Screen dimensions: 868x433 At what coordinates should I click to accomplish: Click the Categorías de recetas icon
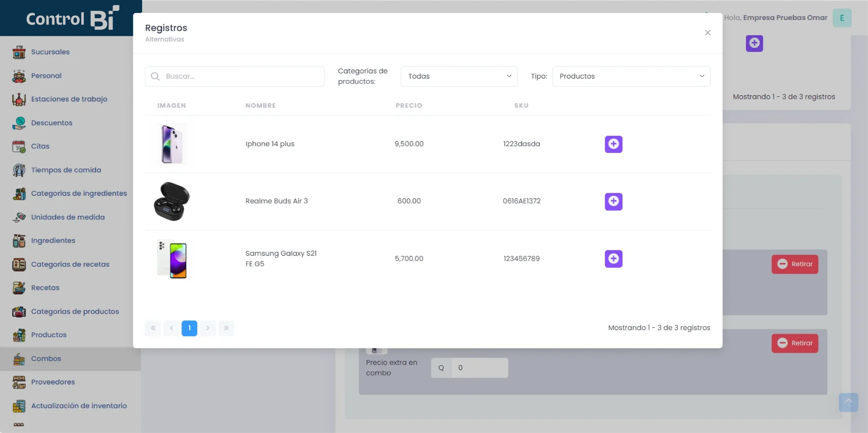19,264
